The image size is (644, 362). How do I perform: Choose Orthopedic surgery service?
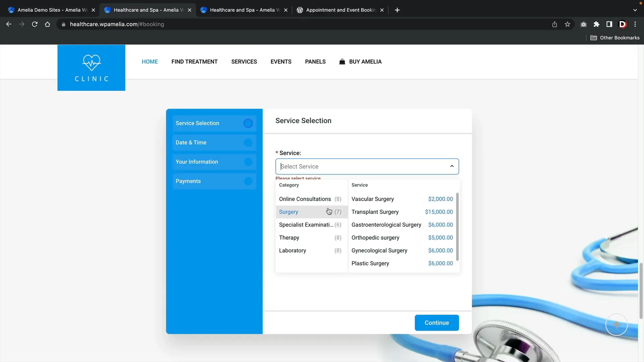click(x=402, y=238)
